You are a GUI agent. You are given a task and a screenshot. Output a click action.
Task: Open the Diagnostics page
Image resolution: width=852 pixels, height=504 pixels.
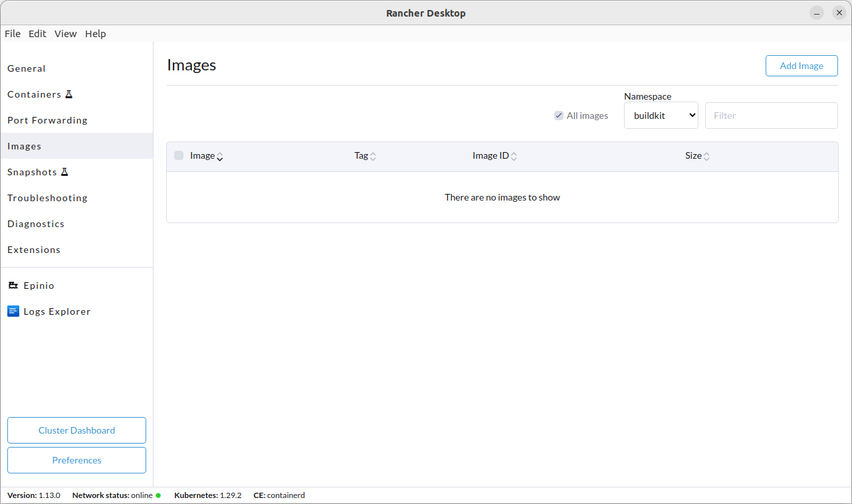(76, 224)
